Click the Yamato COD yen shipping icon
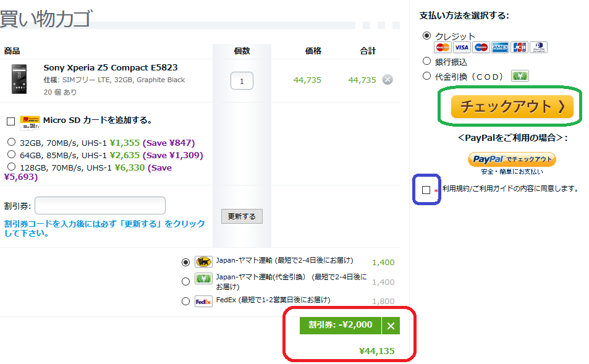Image resolution: width=589 pixels, height=364 pixels. (x=203, y=278)
